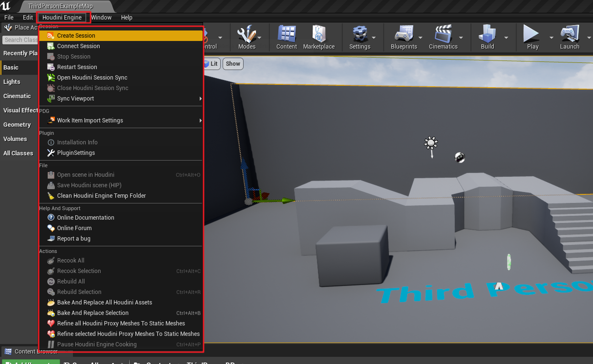Screen dimensions: 593x364
Task: Click the Create Session icon
Action: [51, 36]
